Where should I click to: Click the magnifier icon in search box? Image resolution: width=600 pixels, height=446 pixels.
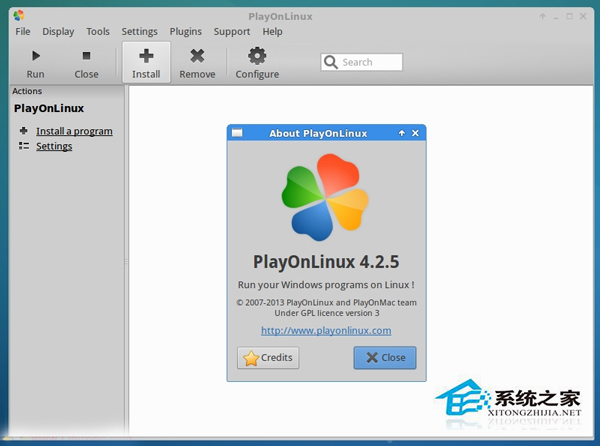tap(331, 62)
